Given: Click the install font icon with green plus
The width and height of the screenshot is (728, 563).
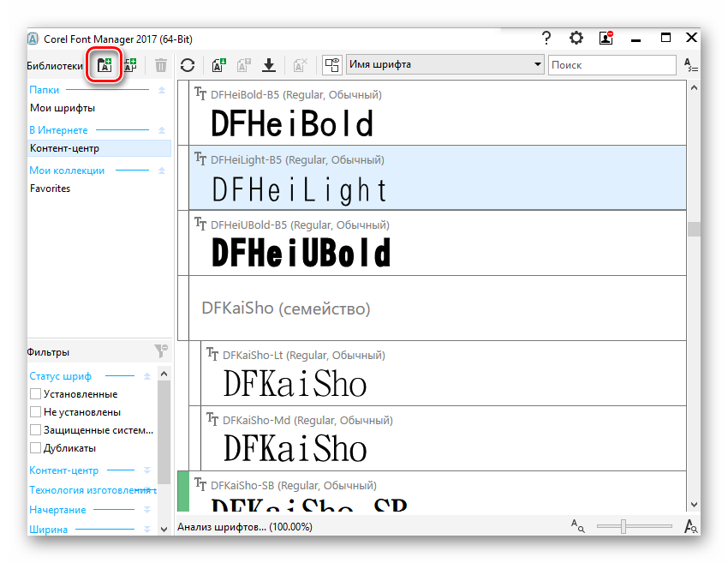Looking at the screenshot, I should point(219,65).
